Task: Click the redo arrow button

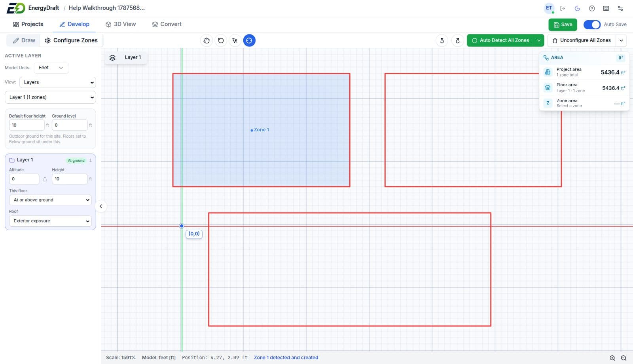Action: pos(457,40)
